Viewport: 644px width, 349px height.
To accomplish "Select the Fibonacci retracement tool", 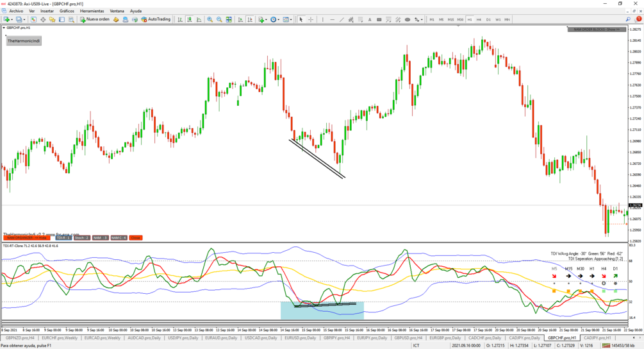I will (360, 19).
